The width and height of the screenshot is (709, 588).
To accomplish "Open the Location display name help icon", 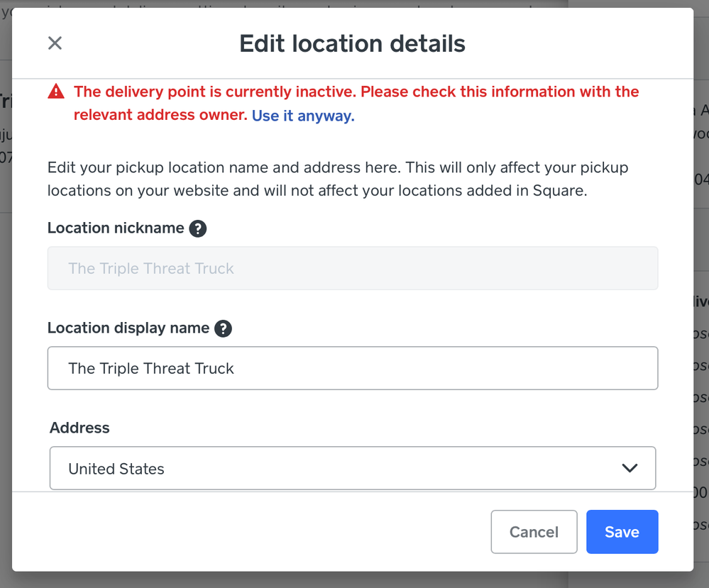I will pos(223,328).
